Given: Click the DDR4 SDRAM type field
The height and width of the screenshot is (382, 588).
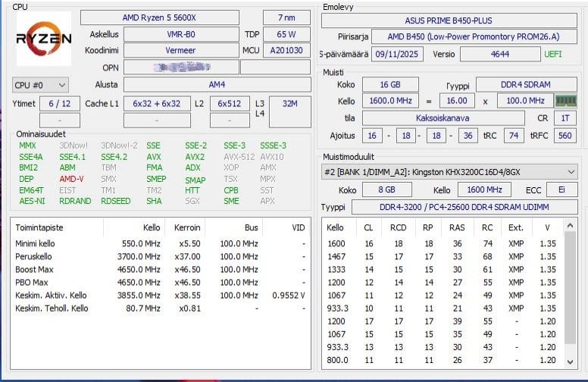Looking at the screenshot, I should tap(527, 84).
